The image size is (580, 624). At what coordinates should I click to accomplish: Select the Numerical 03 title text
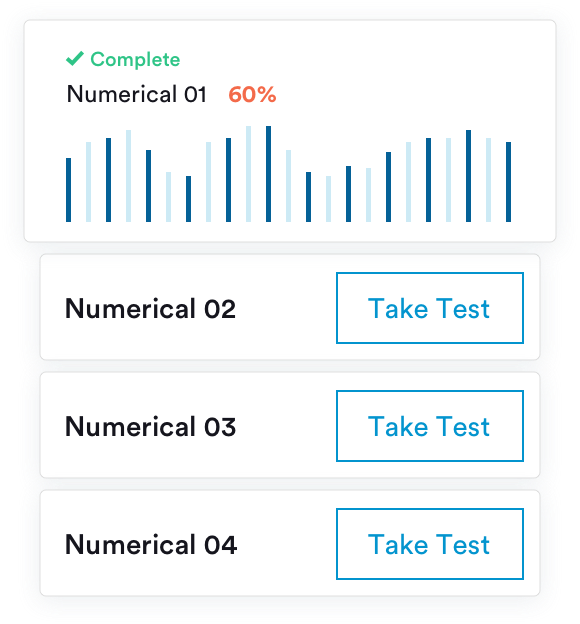pyautogui.click(x=150, y=426)
